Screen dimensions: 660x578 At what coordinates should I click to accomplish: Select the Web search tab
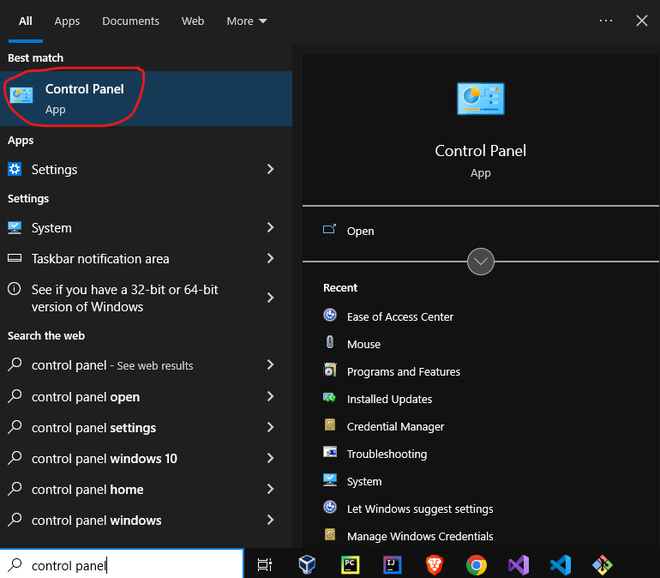tap(193, 21)
